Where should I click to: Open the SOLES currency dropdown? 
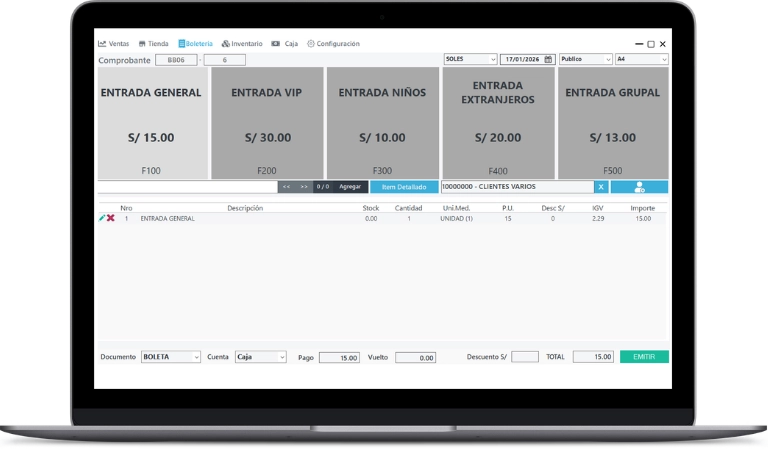[470, 59]
